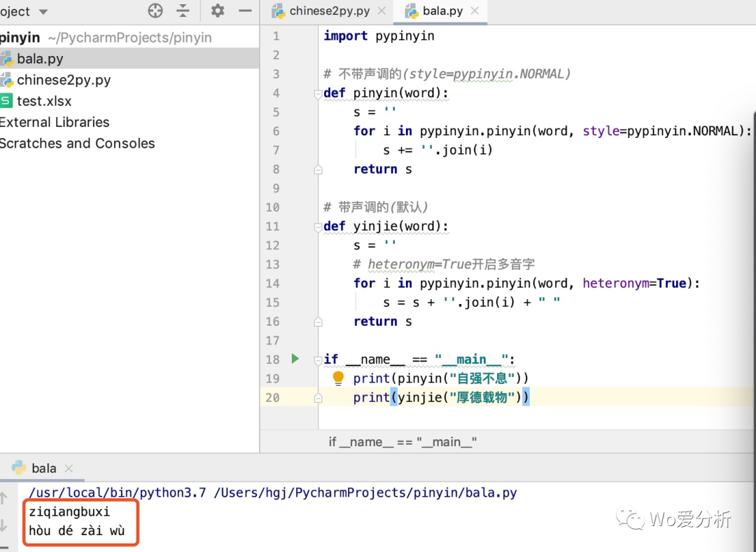Click the spreadsheet icon beside test.xlsx

6,101
